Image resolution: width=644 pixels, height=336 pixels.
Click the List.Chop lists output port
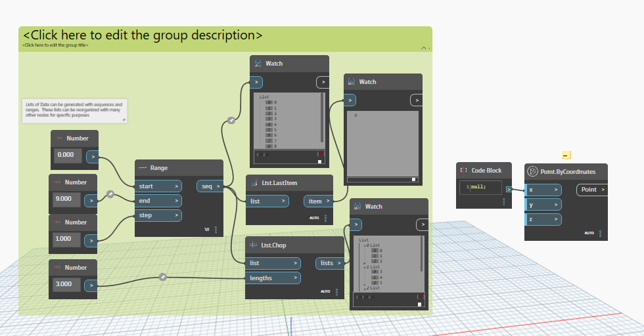(330, 263)
